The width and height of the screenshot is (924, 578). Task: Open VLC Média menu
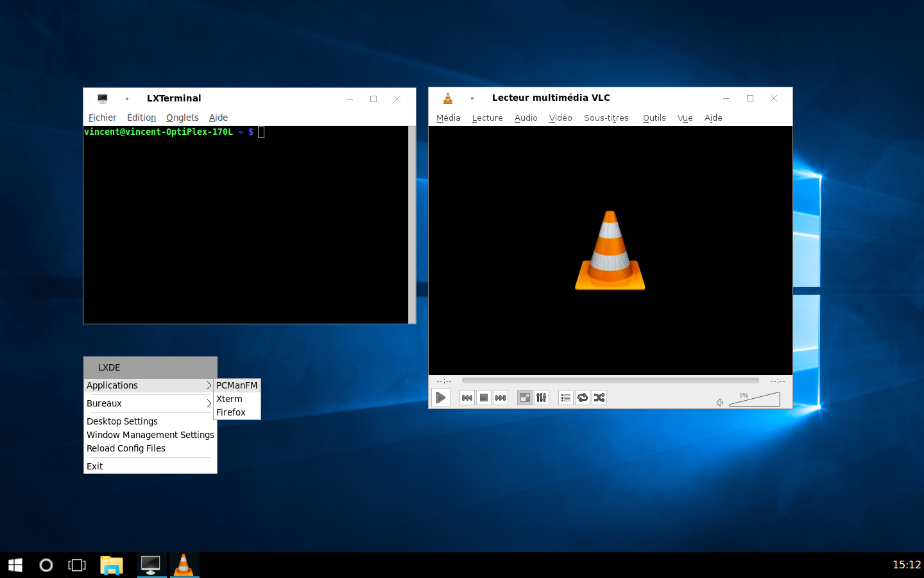click(x=449, y=118)
